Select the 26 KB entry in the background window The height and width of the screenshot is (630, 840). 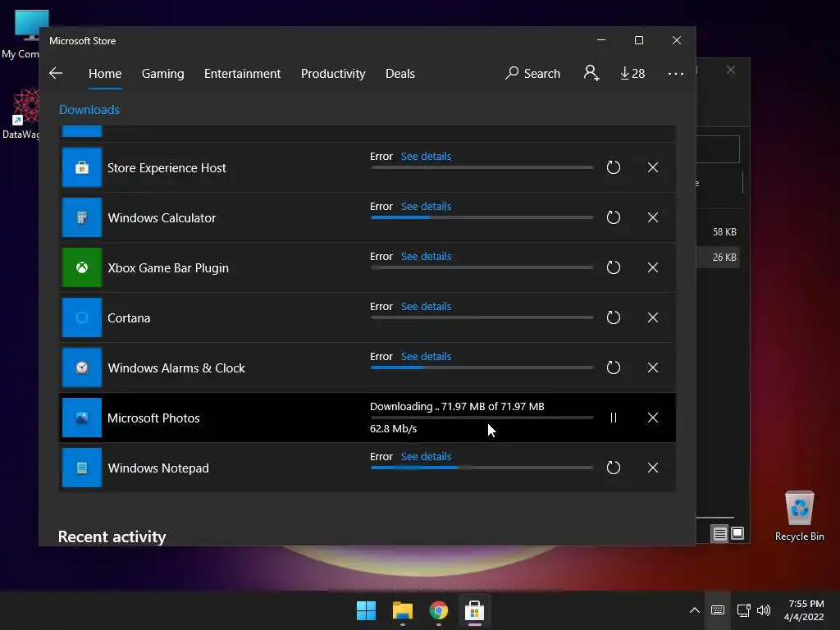pyautogui.click(x=724, y=257)
